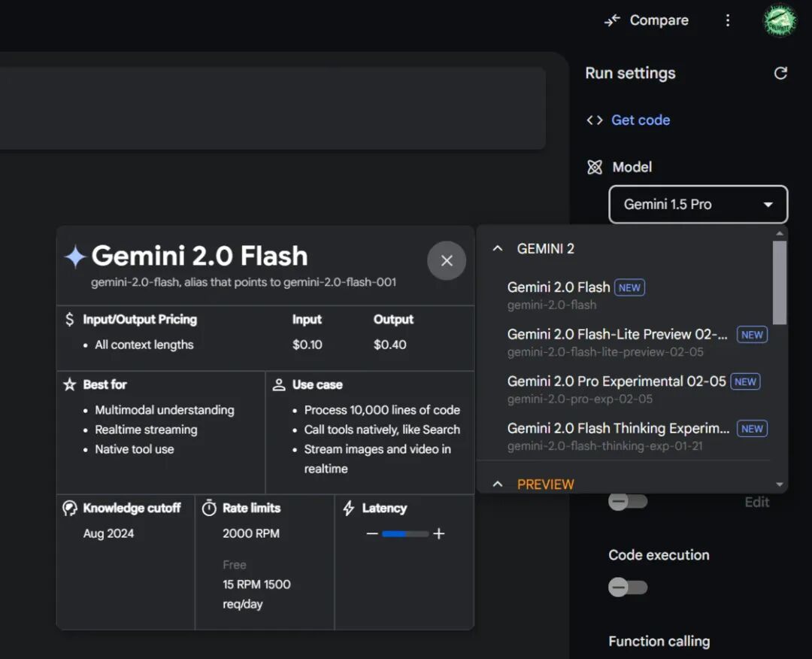The height and width of the screenshot is (659, 812).
Task: Open the user profile avatar
Action: pyautogui.click(x=780, y=21)
